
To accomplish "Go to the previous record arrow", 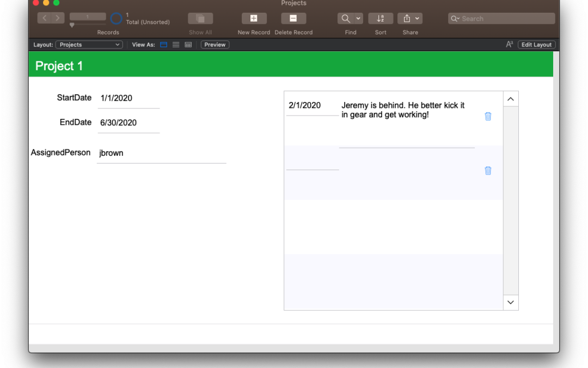I will [44, 18].
